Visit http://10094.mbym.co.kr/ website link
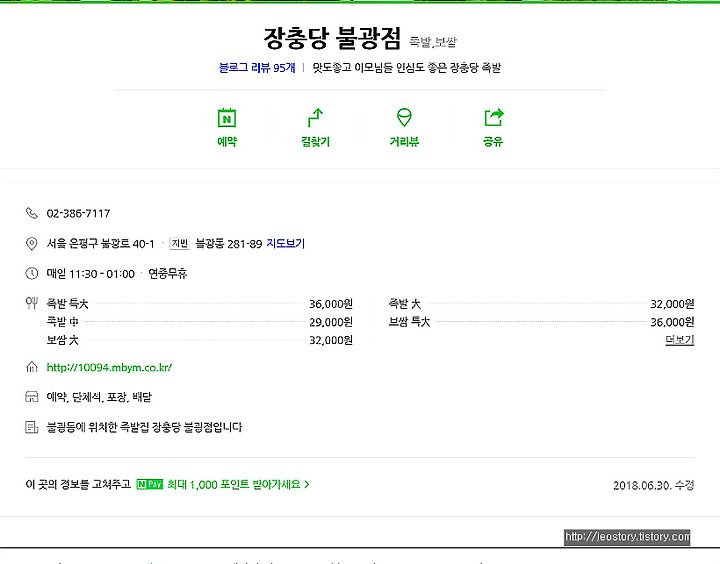Image resolution: width=720 pixels, height=564 pixels. coord(109,367)
